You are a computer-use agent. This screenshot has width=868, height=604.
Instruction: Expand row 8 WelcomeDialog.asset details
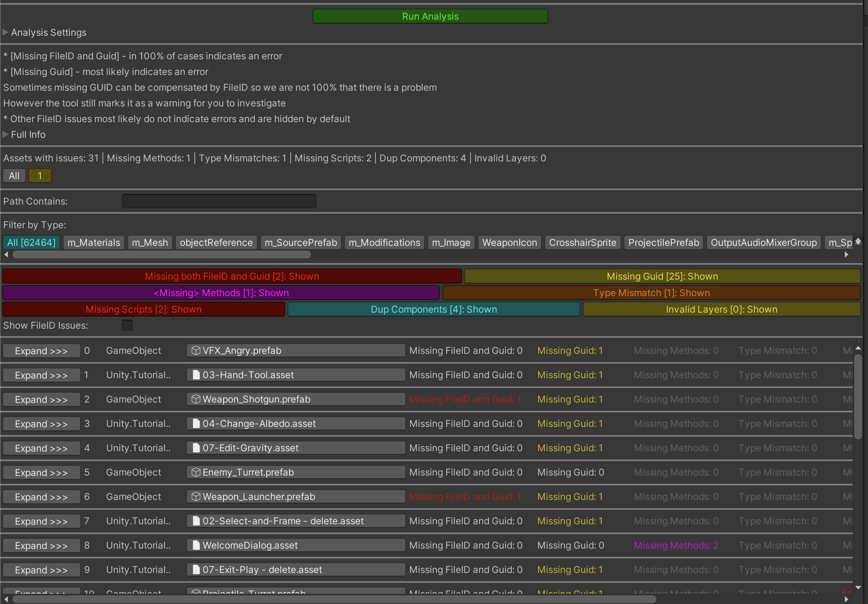click(x=42, y=545)
